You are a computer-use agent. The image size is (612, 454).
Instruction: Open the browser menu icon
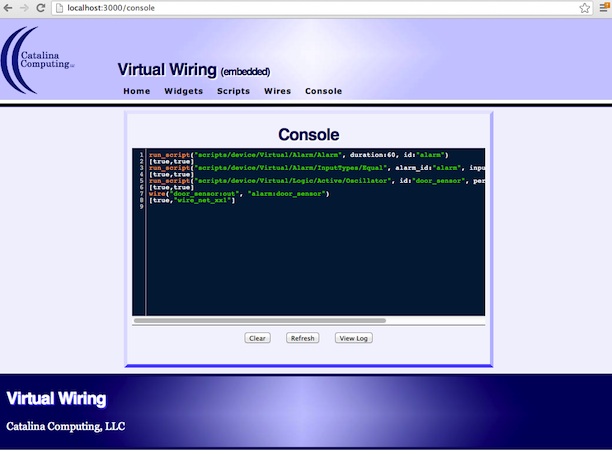[604, 7]
